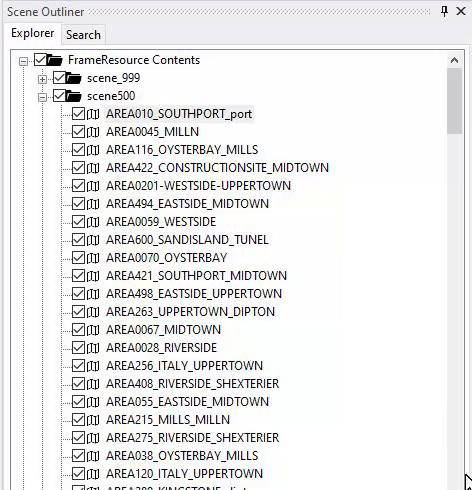Viewport: 472px width, 490px height.
Task: Disable the AREA116_OYSTERBAY_MILLS checkbox
Action: pyautogui.click(x=78, y=150)
